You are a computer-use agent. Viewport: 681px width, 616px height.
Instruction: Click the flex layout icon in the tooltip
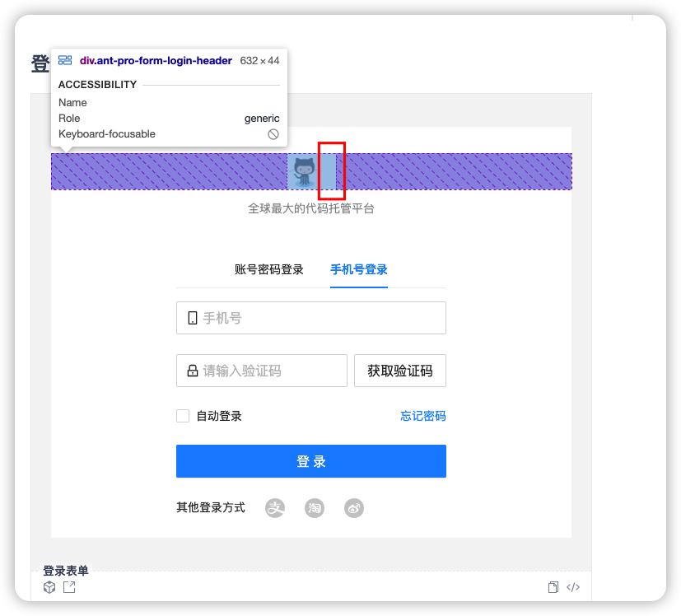[x=65, y=60]
